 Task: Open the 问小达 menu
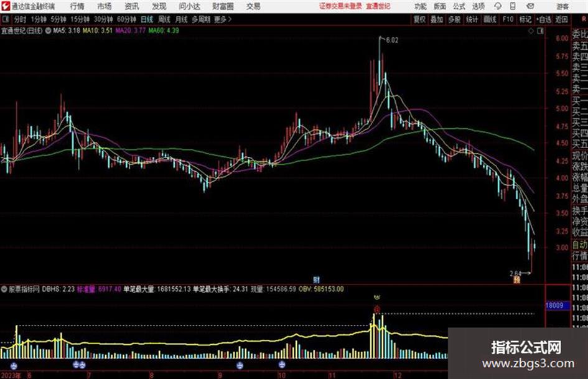tap(189, 6)
